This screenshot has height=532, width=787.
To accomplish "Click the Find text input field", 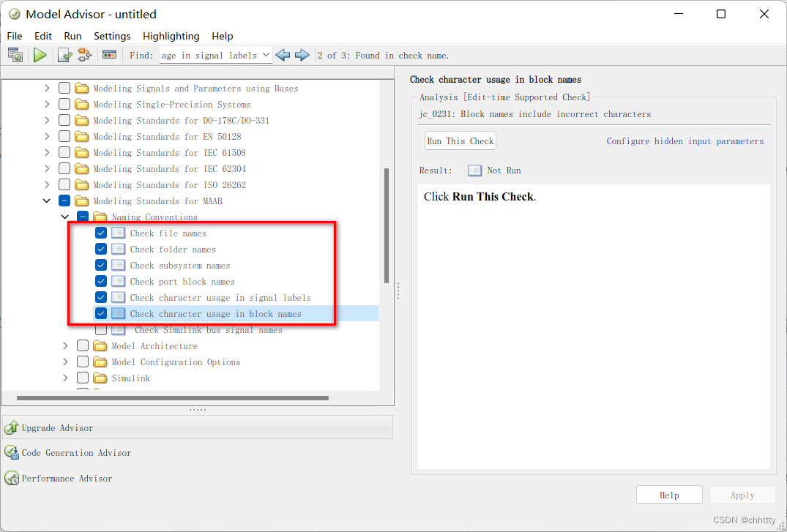I will click(x=210, y=55).
